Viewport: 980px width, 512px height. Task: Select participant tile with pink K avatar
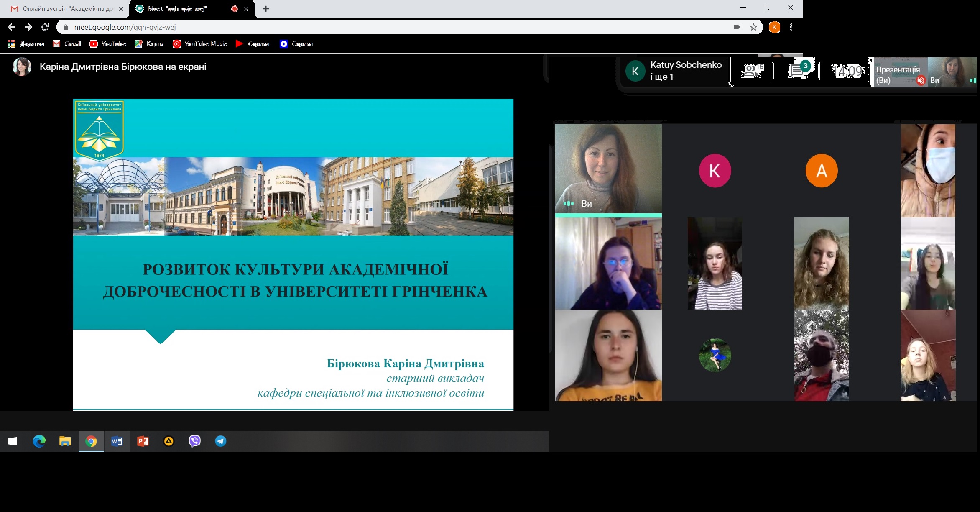[715, 171]
